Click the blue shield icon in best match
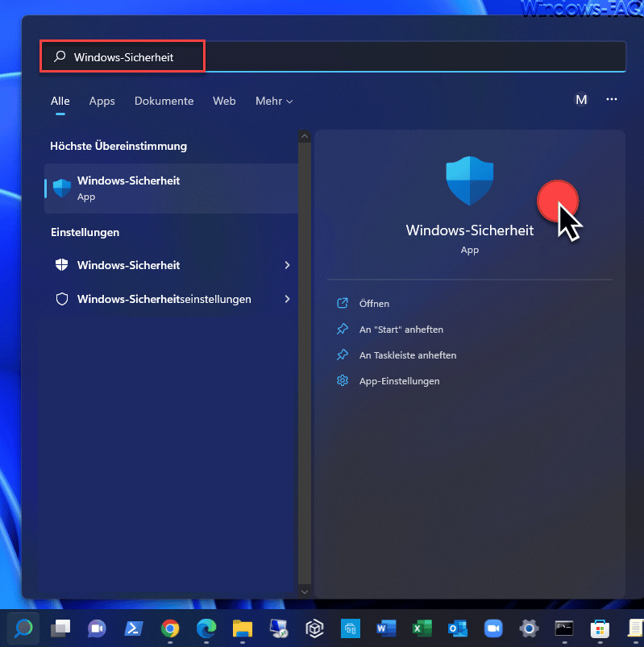Viewport: 644px width, 647px height. 62,189
